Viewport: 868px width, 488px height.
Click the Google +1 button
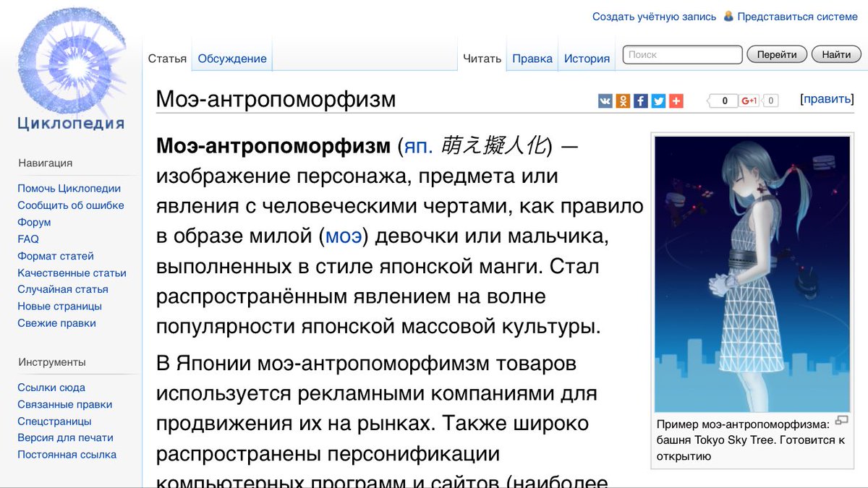pos(750,101)
